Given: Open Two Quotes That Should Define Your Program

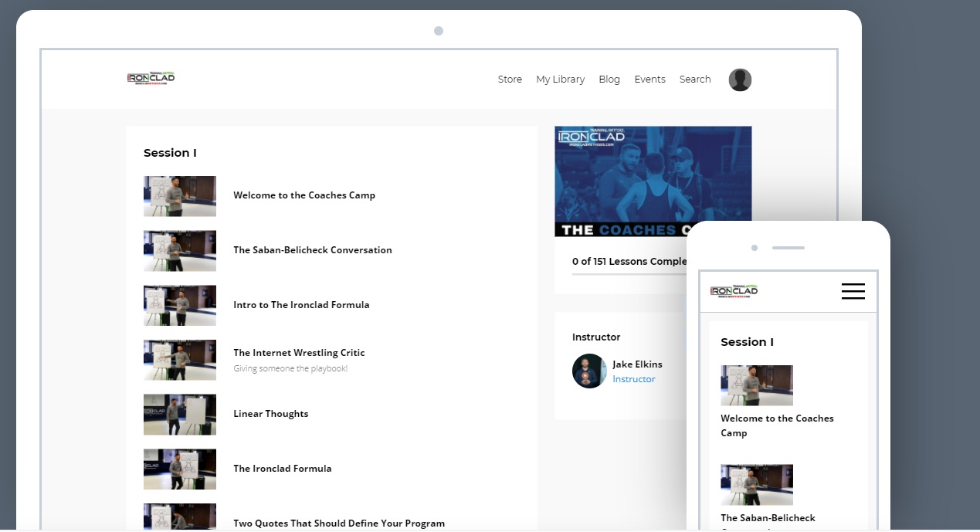Looking at the screenshot, I should [x=339, y=524].
